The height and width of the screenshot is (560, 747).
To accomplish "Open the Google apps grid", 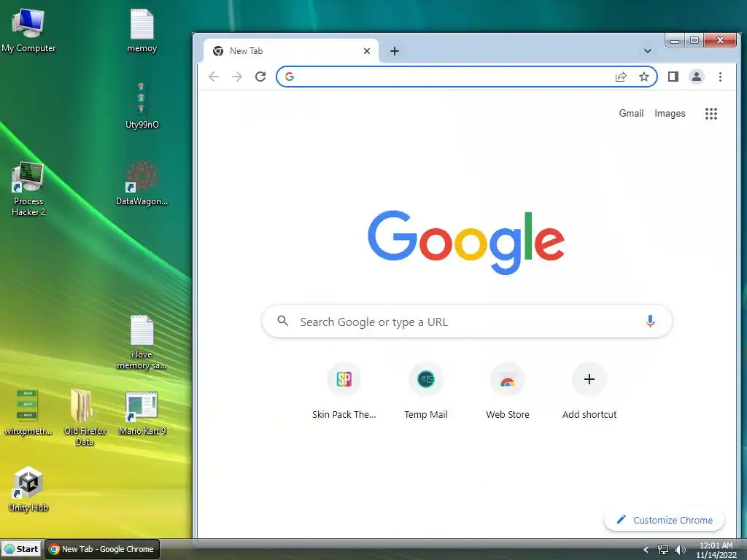I will coord(711,113).
